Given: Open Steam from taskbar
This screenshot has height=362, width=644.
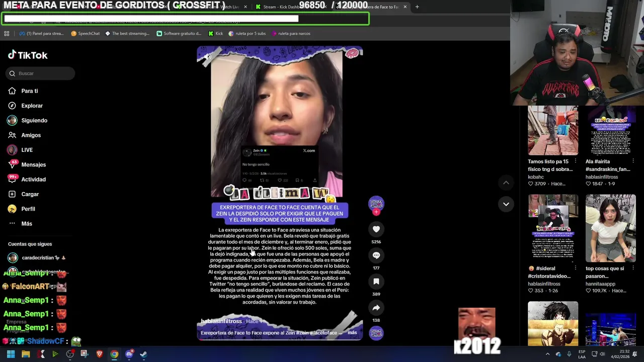Looking at the screenshot, I should pyautogui.click(x=143, y=354).
